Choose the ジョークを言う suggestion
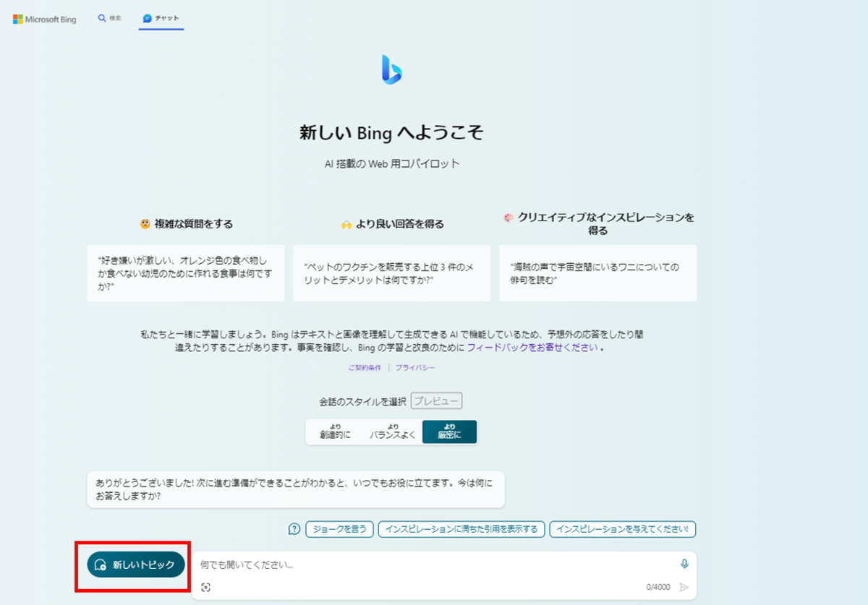 [340, 529]
